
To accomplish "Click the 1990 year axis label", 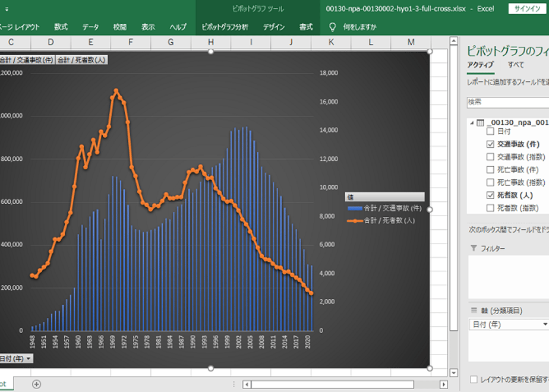I will pyautogui.click(x=193, y=342).
